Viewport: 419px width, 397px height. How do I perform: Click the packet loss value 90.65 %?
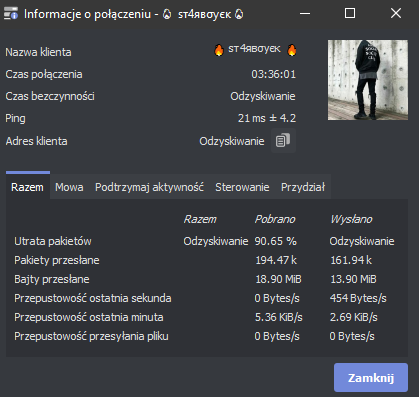276,241
